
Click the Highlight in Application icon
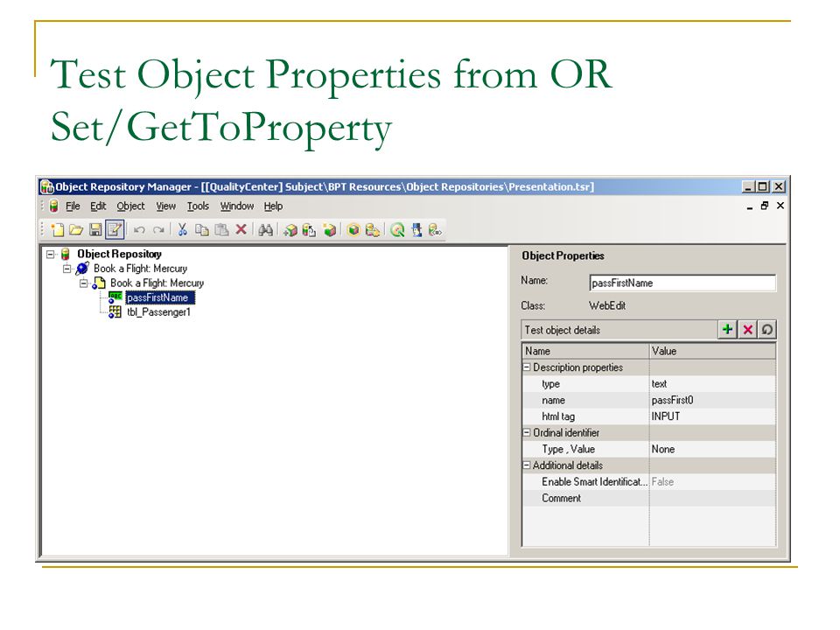[353, 230]
